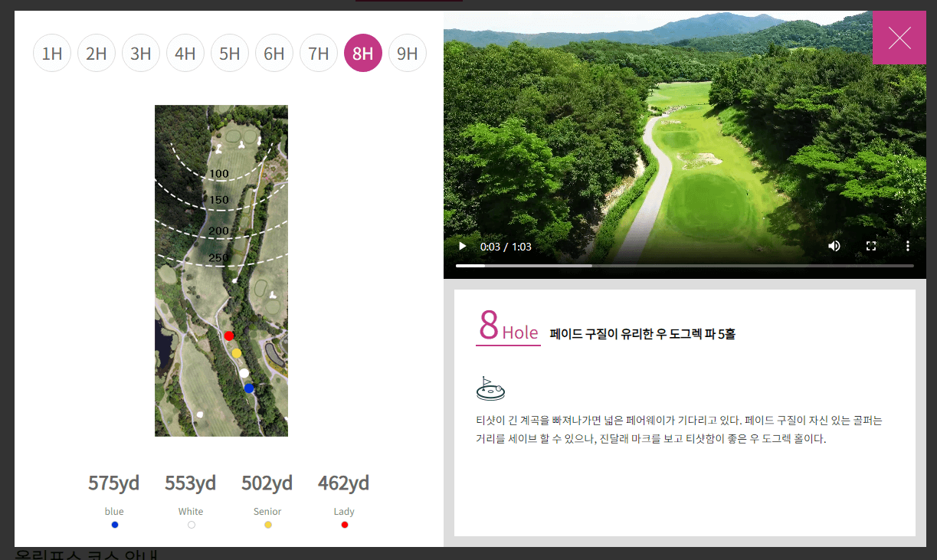Select hole 9H
This screenshot has width=937, height=560.
tap(408, 53)
